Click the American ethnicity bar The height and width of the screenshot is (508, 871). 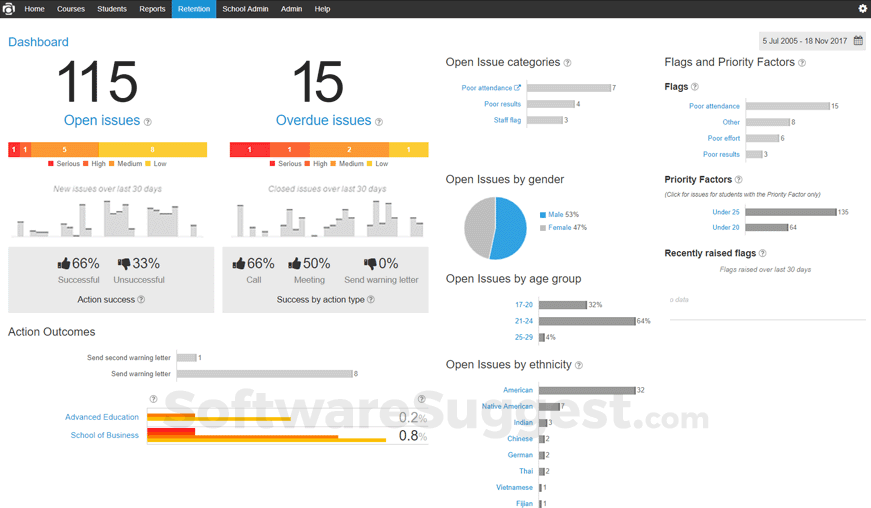pyautogui.click(x=587, y=390)
